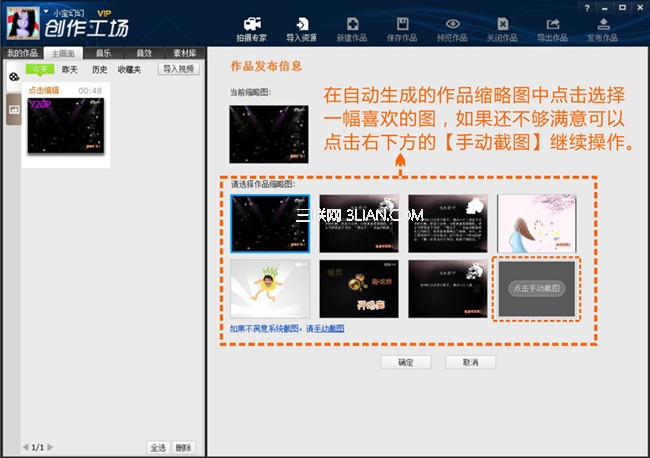Viewport: 650px width, 458px height.
Task: Choose the selected starry stage thumbnail with the blue border
Action: tap(270, 223)
